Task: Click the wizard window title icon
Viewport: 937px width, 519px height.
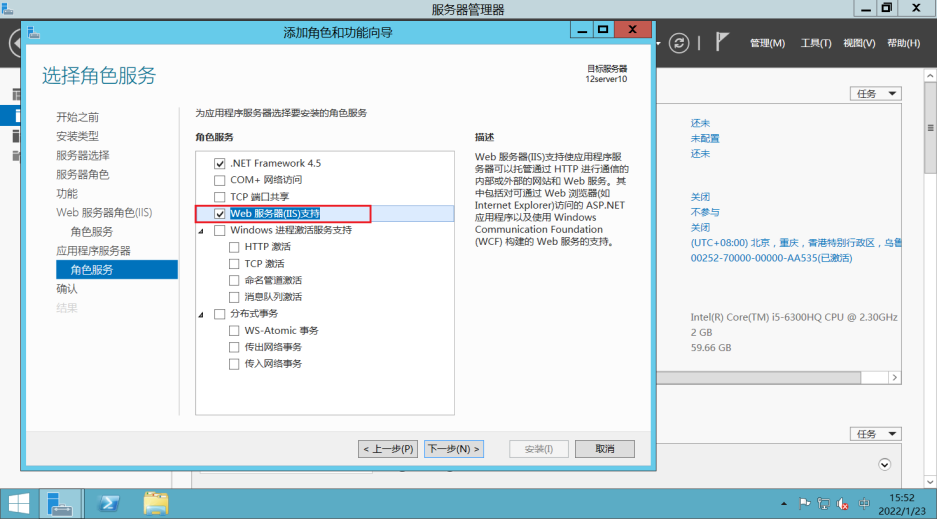Action: click(x=33, y=32)
